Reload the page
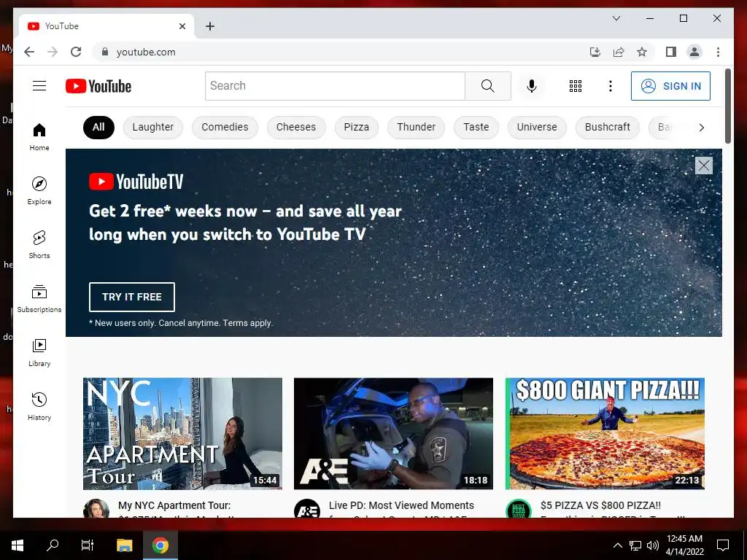This screenshot has height=560, width=747. 76,52
